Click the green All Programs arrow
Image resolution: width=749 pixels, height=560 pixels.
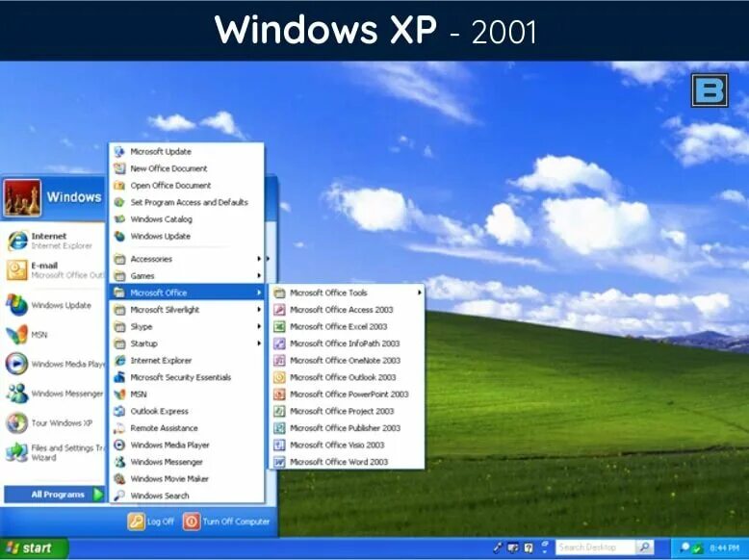click(x=98, y=495)
